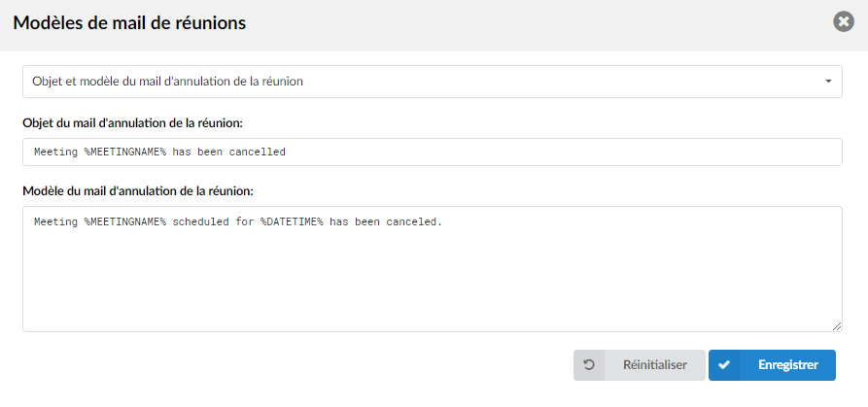Open the mail template type selector

point(433,82)
